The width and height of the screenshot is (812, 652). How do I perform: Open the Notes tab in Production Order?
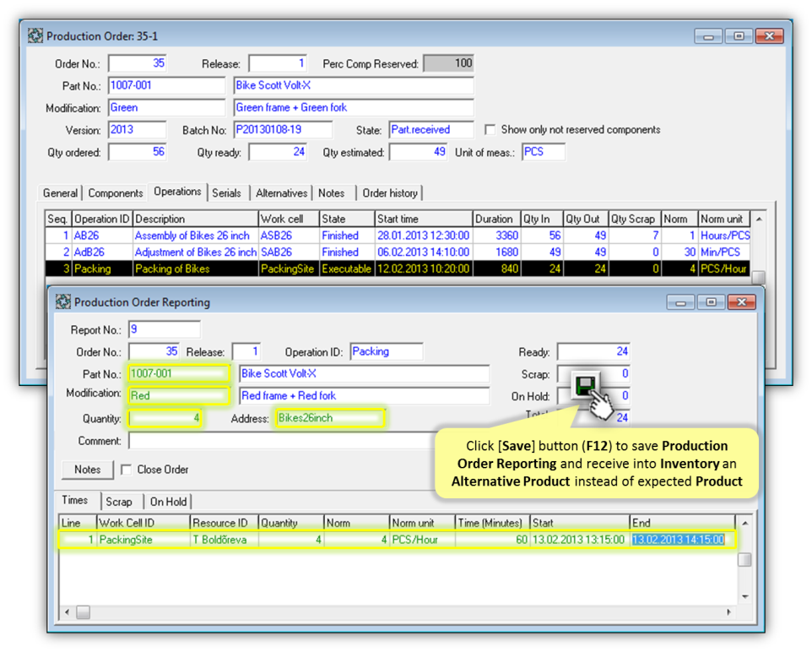tap(332, 193)
